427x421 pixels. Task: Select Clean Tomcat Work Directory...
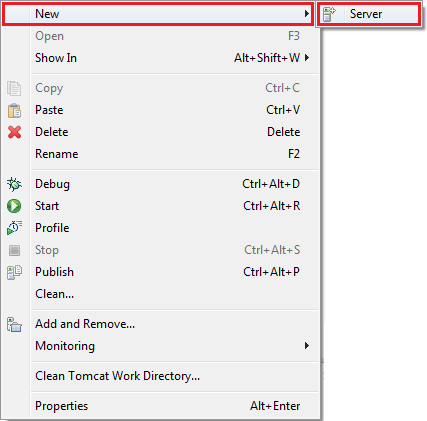click(x=160, y=376)
